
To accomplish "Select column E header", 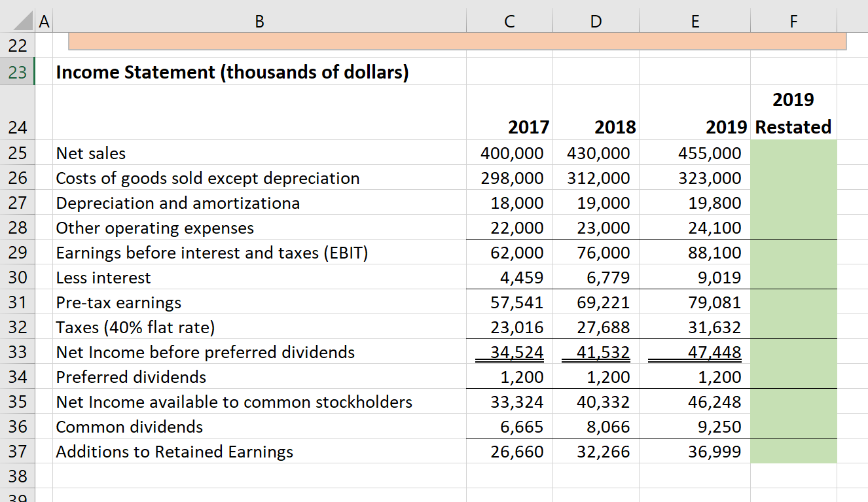I will pos(695,21).
